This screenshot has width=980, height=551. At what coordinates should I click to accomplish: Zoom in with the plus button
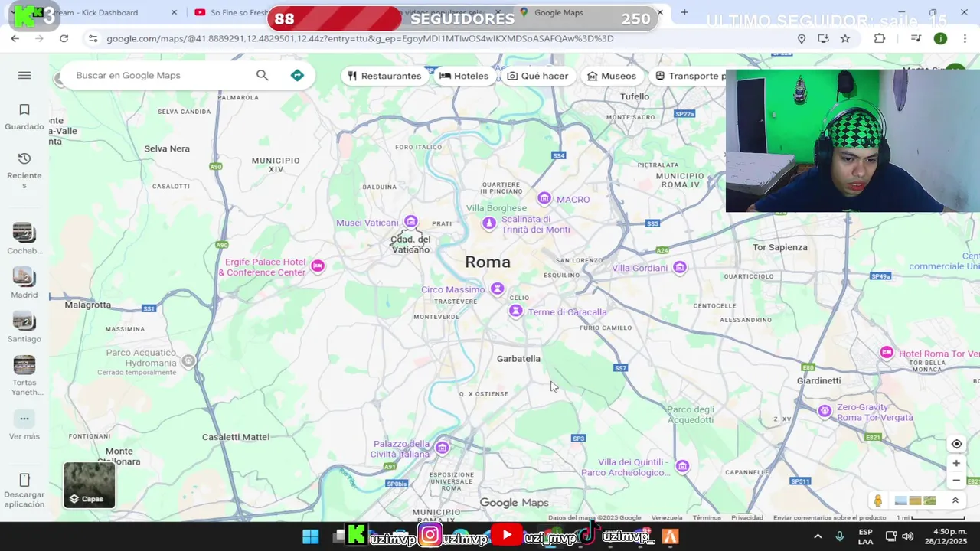(x=956, y=464)
